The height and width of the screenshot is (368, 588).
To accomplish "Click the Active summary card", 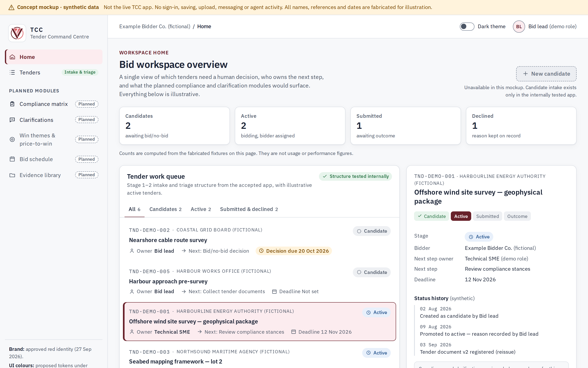I will coord(290,126).
